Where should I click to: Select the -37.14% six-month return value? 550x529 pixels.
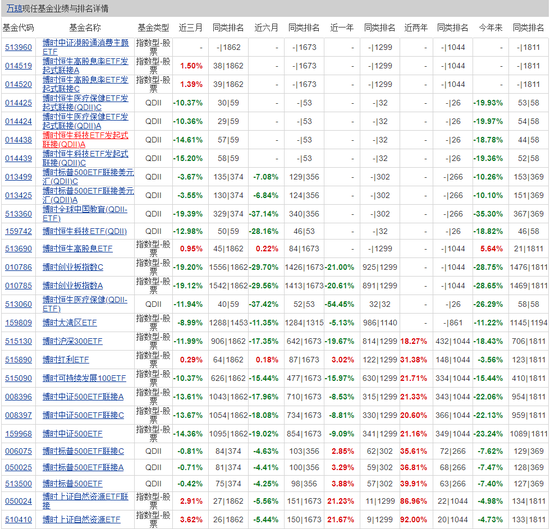click(264, 214)
